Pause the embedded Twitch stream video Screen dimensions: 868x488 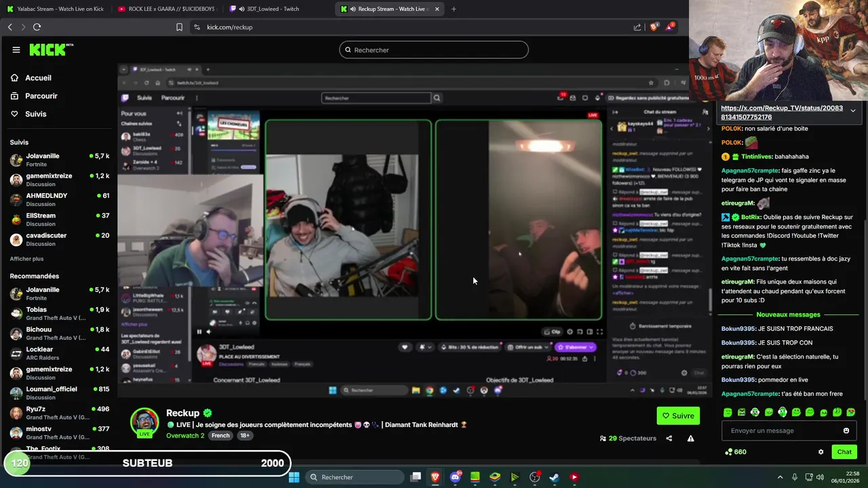point(199,331)
